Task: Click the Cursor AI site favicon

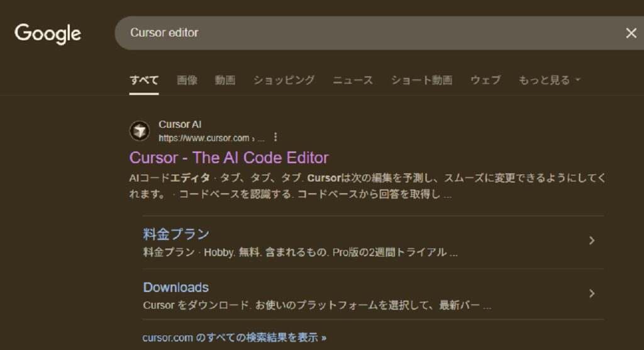Action: [140, 131]
